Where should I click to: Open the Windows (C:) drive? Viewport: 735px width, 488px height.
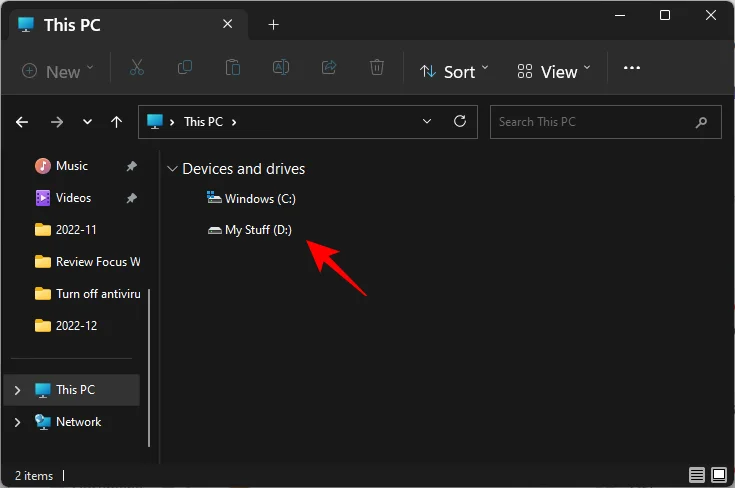coord(251,198)
